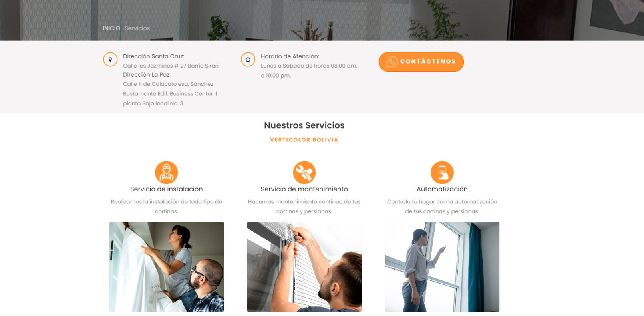Click the location pin icon
The width and height of the screenshot is (644, 316).
(x=110, y=60)
